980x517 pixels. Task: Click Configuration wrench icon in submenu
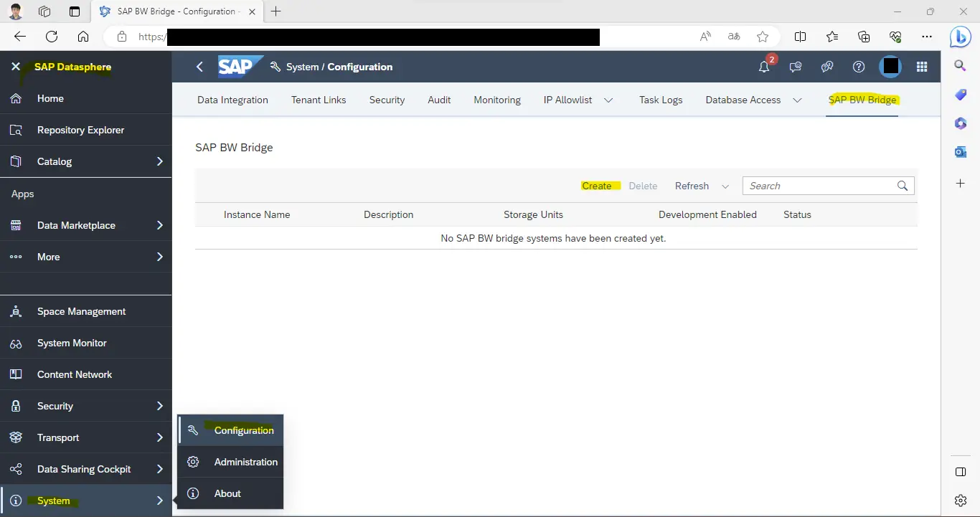(x=193, y=430)
